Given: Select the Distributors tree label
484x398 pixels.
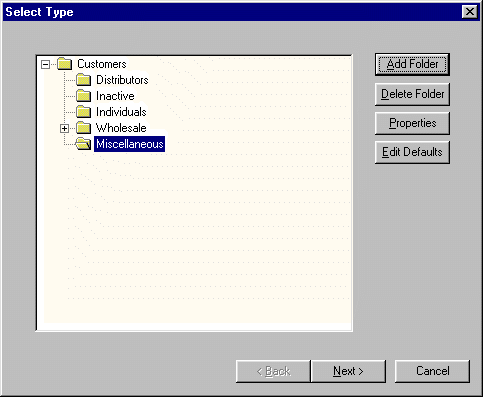Looking at the screenshot, I should [122, 80].
